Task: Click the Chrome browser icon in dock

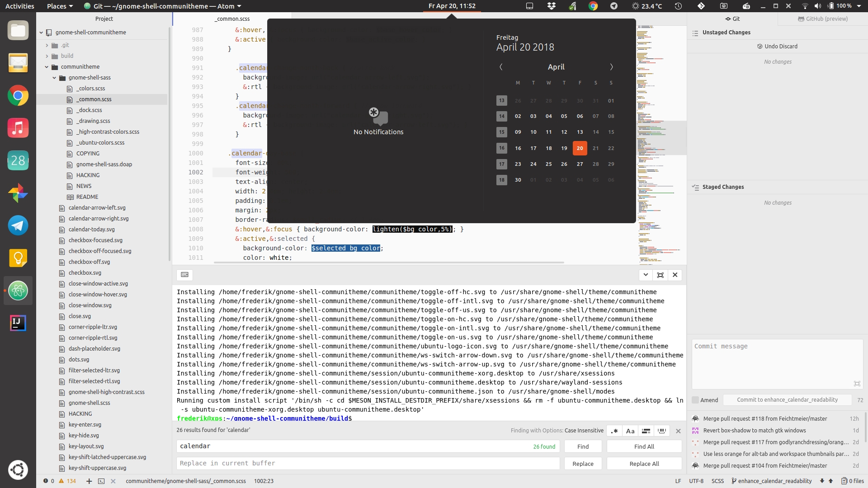Action: point(18,95)
